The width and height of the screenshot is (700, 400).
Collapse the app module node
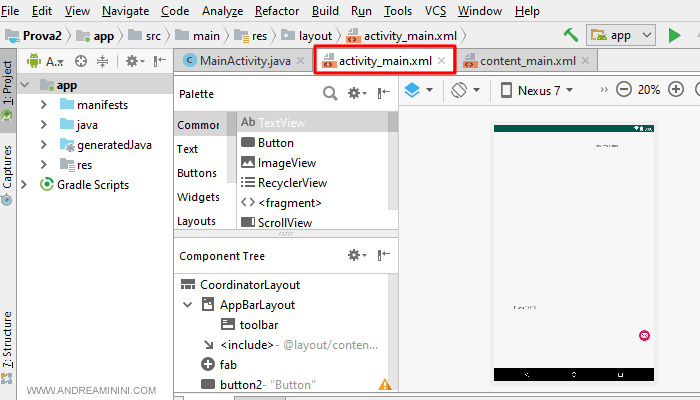point(25,85)
